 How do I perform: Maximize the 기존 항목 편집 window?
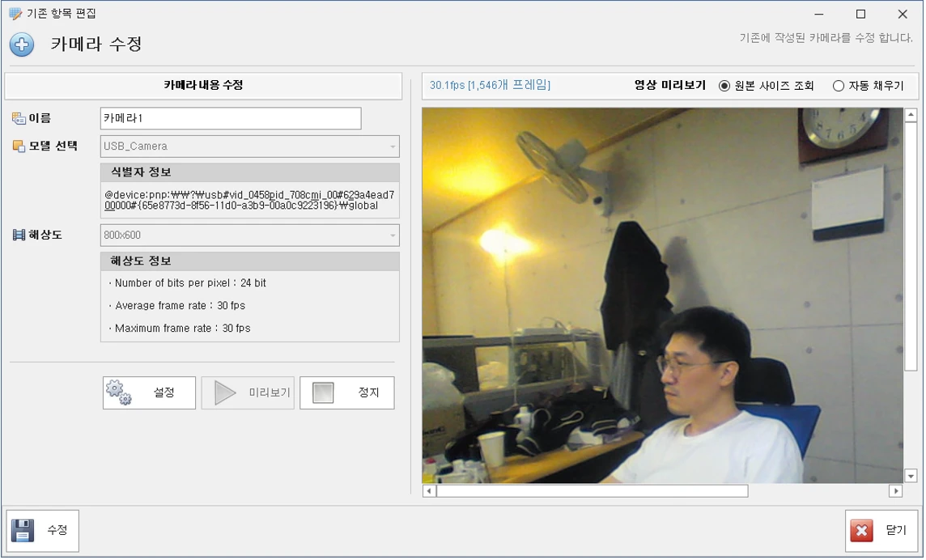(x=861, y=14)
